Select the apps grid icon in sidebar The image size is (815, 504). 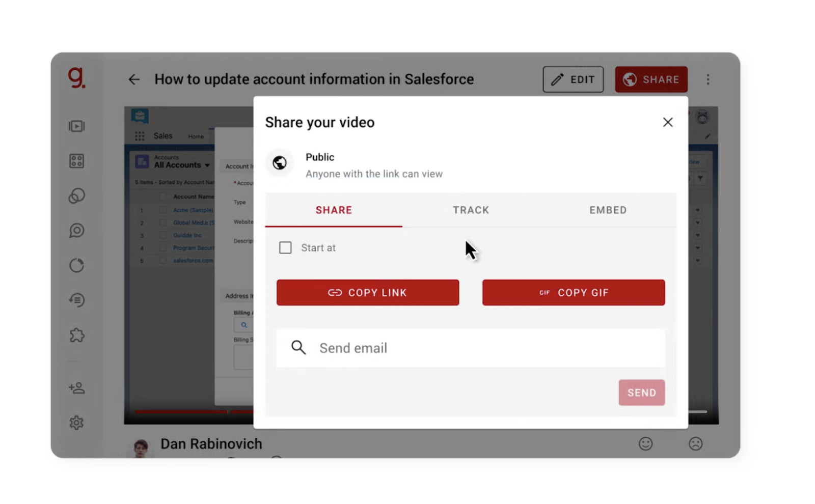tap(76, 161)
